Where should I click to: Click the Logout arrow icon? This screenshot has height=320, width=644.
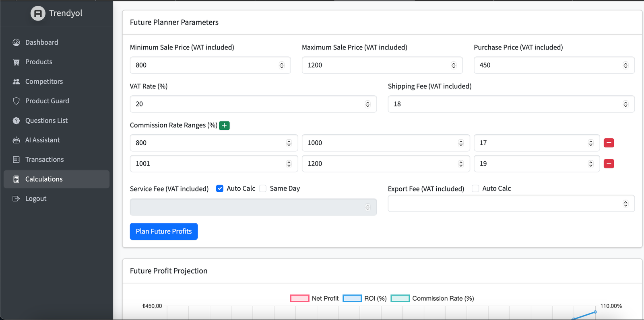pyautogui.click(x=16, y=199)
